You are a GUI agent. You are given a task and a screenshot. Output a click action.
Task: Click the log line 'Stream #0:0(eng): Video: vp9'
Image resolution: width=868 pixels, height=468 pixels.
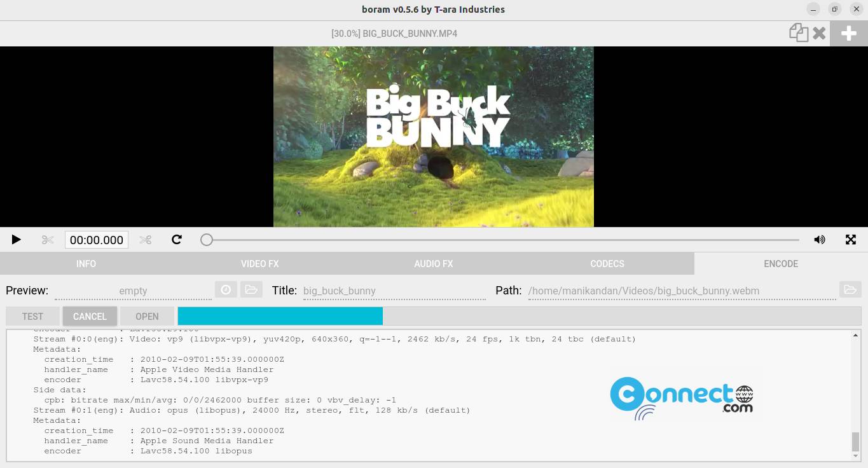click(x=334, y=339)
